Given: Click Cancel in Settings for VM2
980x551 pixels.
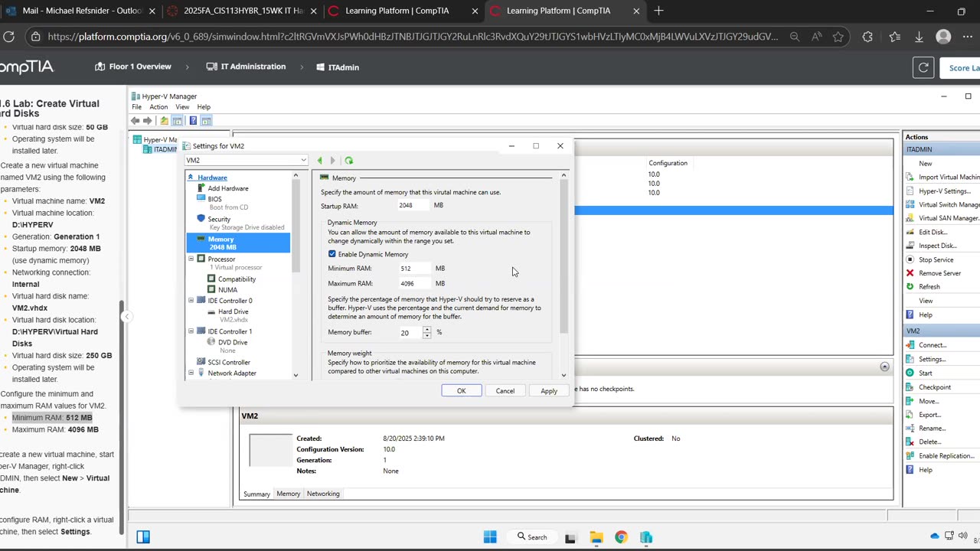Looking at the screenshot, I should tap(505, 391).
